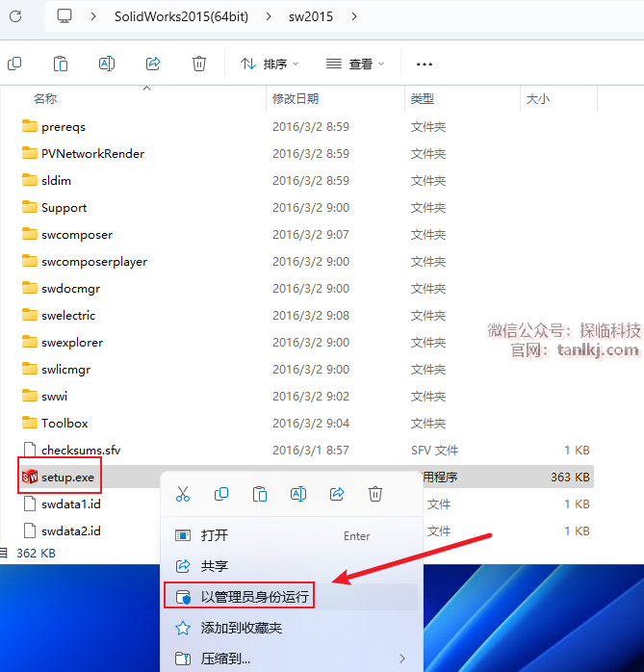Image resolution: width=644 pixels, height=672 pixels.
Task: Click Paste icon in context menu
Action: 260,494
